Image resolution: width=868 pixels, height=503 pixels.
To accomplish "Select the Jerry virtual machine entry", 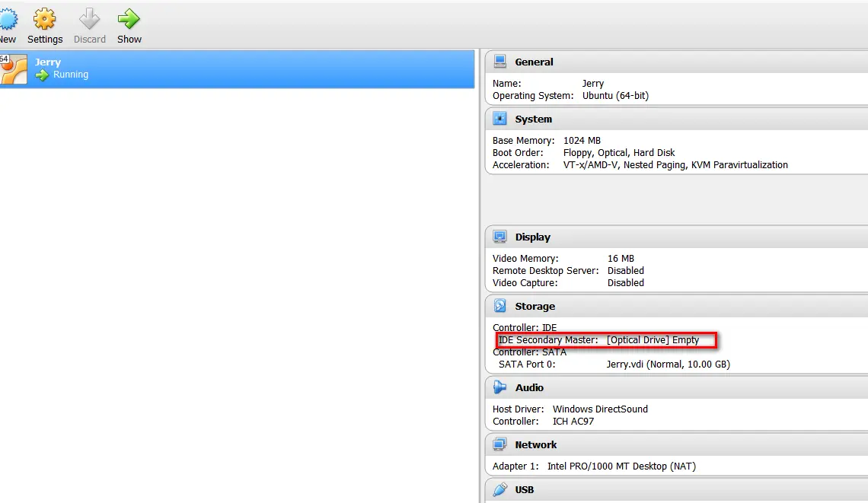I will [237, 68].
